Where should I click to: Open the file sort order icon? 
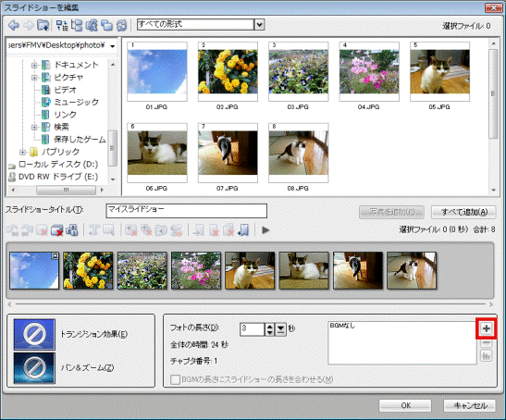click(62, 25)
